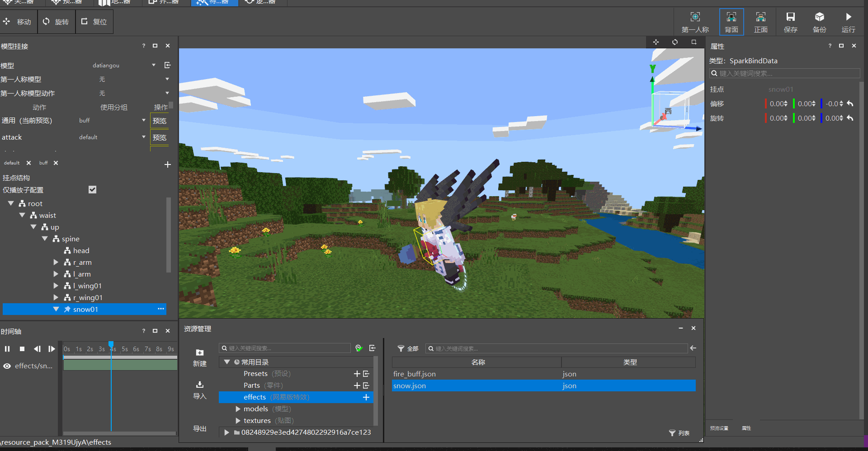Viewport: 868px width, 451px height.
Task: Open the 模型 datiangou dropdown
Action: 154,65
